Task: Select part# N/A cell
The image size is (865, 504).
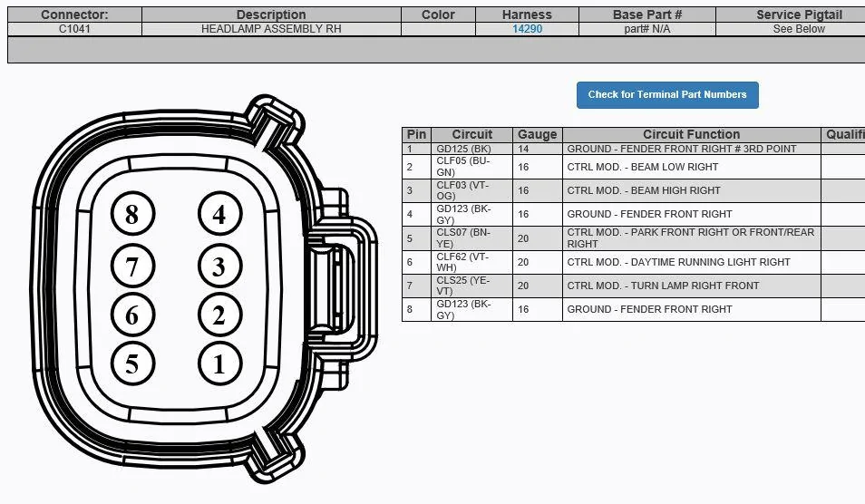Action: [x=647, y=29]
